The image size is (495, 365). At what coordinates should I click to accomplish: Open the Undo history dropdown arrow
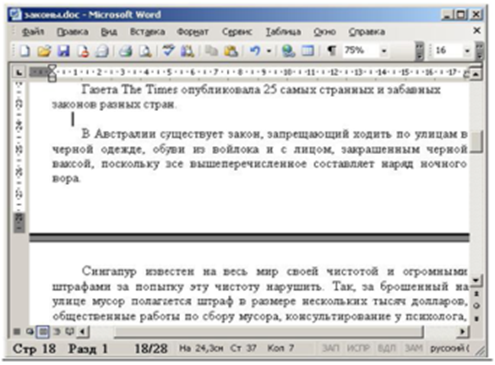269,51
